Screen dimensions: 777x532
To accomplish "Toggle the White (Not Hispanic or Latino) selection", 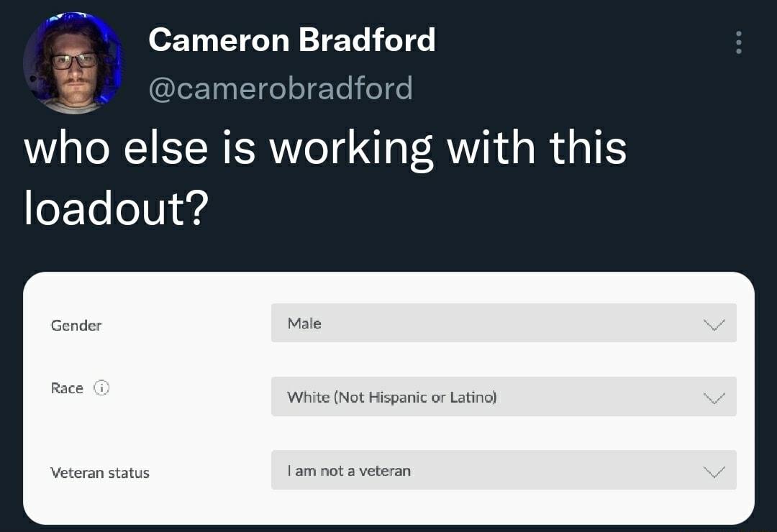I will [x=394, y=396].
